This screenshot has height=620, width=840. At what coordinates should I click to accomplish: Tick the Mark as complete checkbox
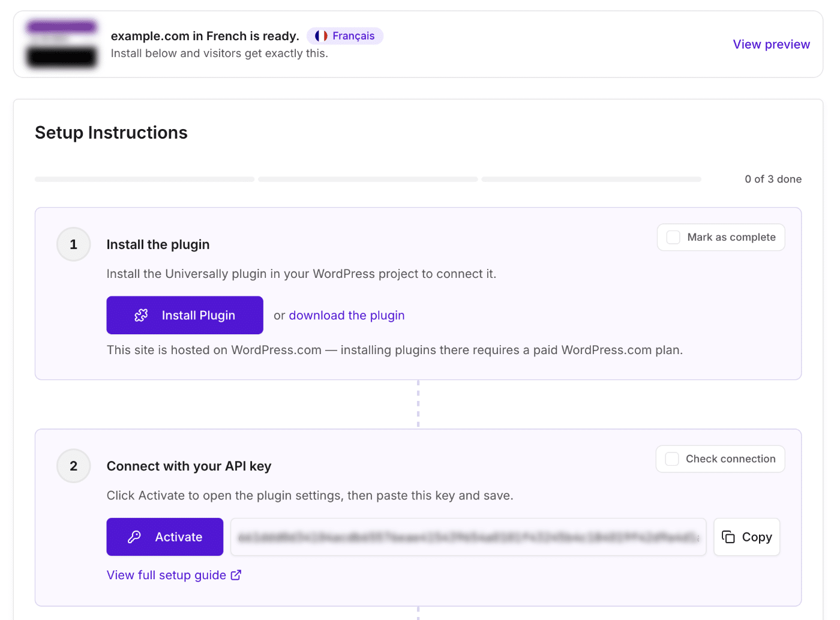[x=674, y=237]
